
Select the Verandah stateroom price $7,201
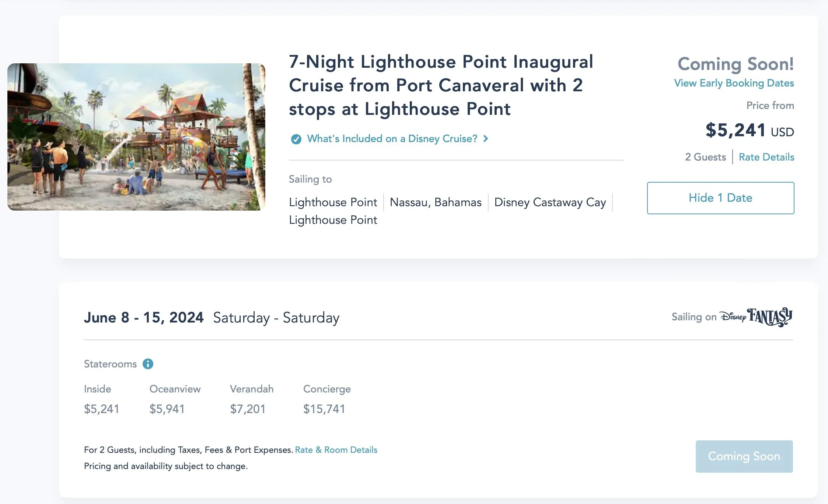(248, 409)
